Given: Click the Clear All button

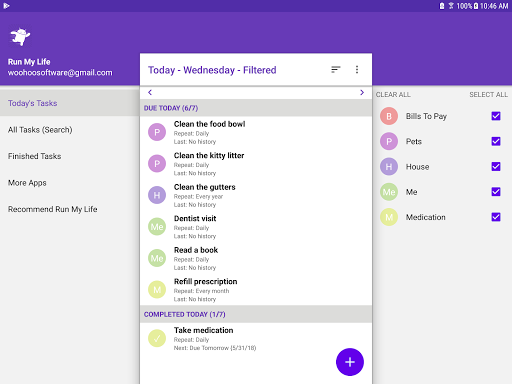Looking at the screenshot, I should (x=393, y=95).
